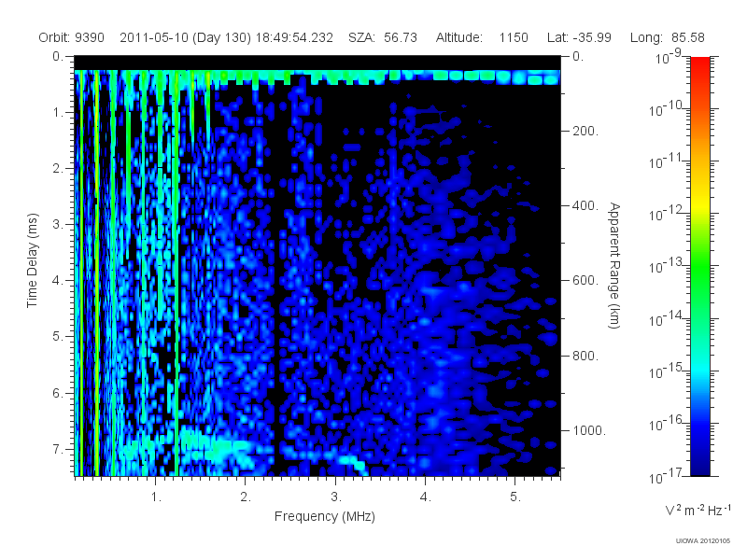Click the 'SZA: 56.73' value
The height and width of the screenshot is (560, 747).
click(383, 37)
